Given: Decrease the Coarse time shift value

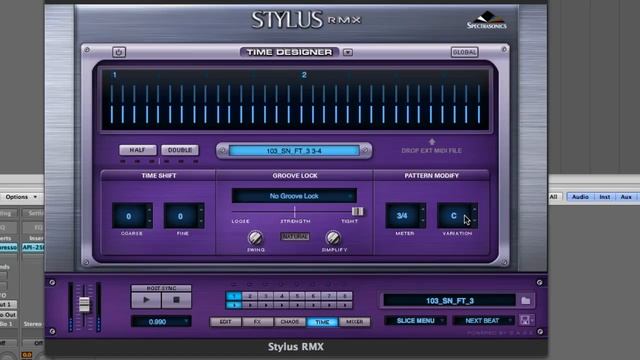Looking at the screenshot, I should [149, 221].
